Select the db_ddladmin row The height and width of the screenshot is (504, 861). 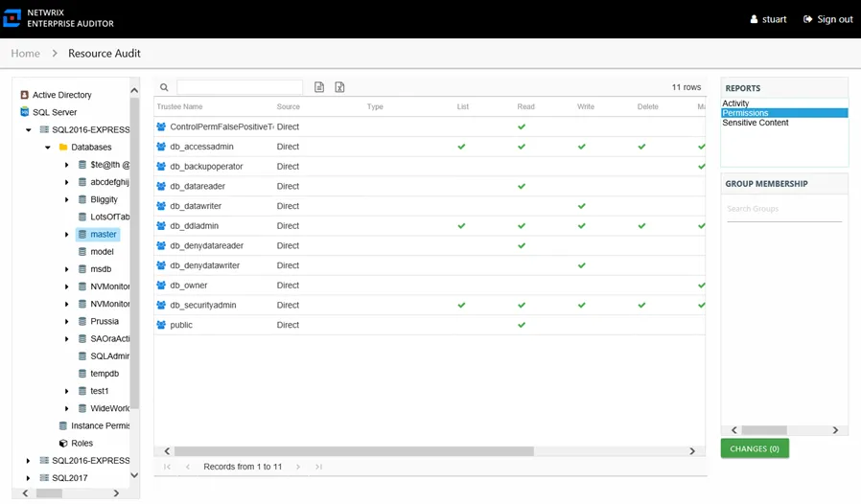430,225
